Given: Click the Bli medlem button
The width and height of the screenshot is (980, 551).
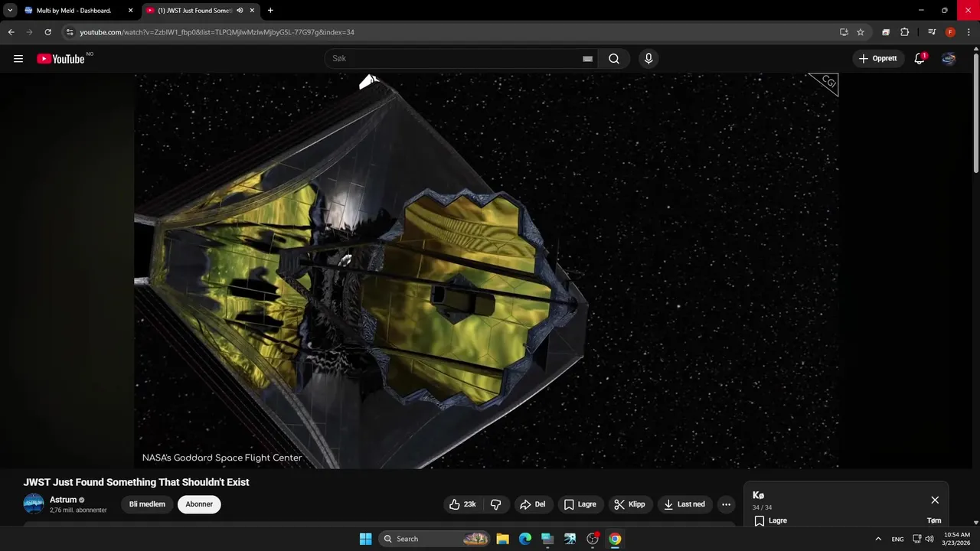Looking at the screenshot, I should point(147,504).
